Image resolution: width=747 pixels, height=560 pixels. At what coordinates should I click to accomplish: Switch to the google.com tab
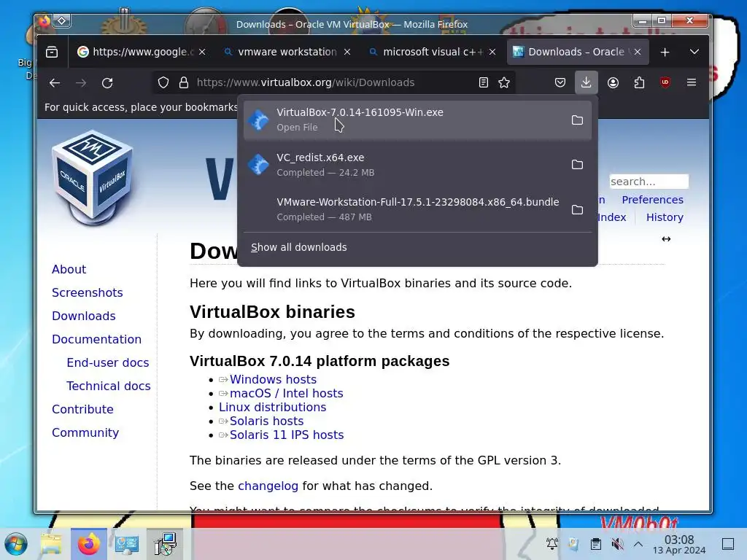(x=135, y=52)
